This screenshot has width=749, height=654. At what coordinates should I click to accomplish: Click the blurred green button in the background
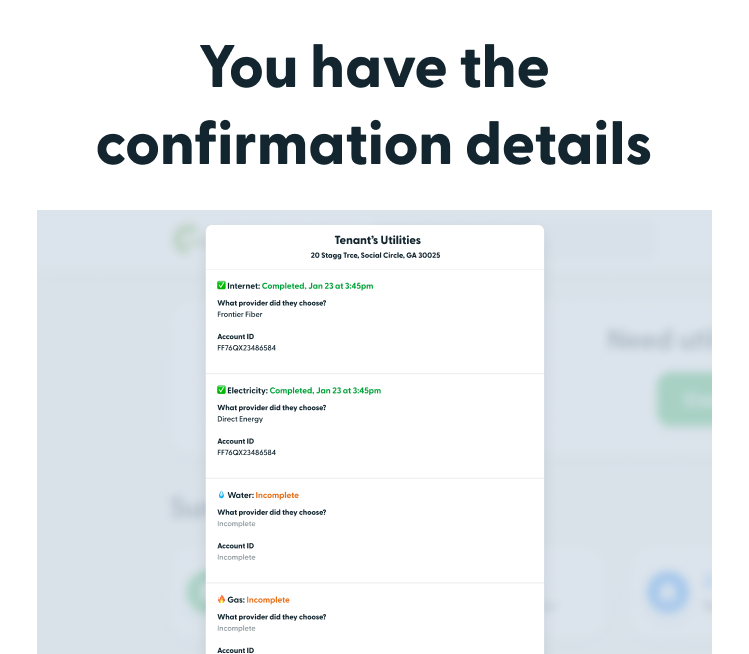[x=685, y=399]
